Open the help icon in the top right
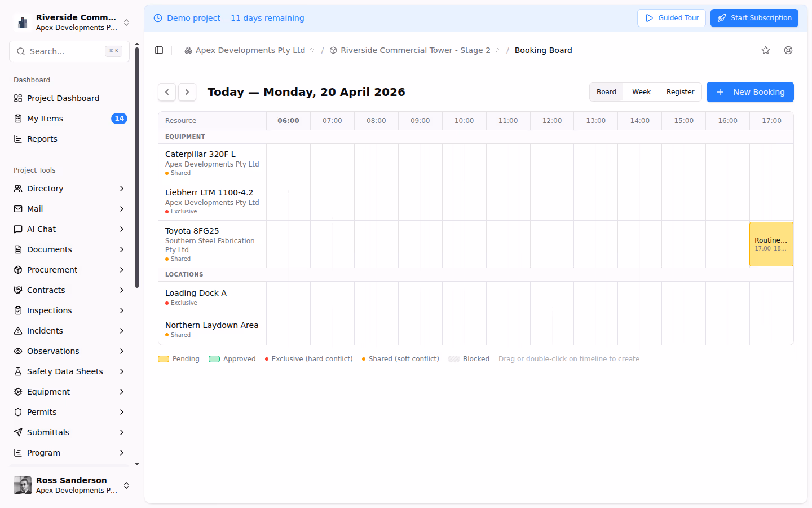This screenshot has width=812, height=508. click(x=788, y=50)
